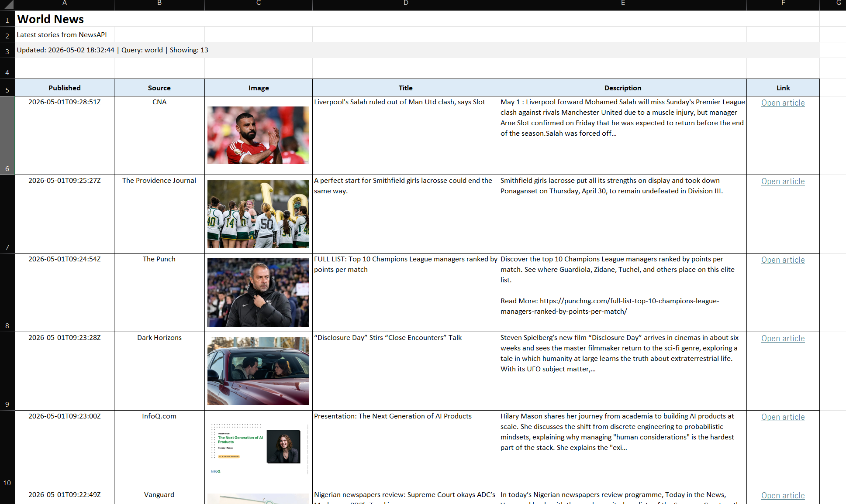Click the Title column header cell
The image size is (846, 504).
pyautogui.click(x=406, y=88)
